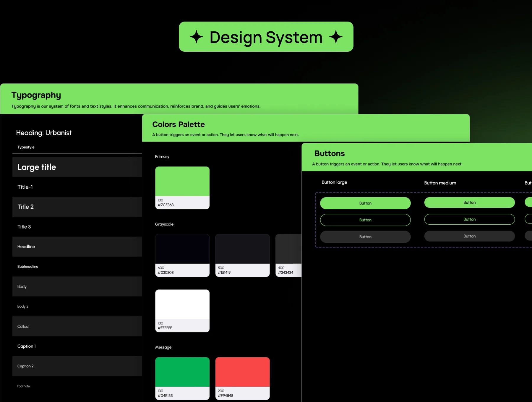Click the Caption 1 typestyle row
Viewport: 532px width, 402px height.
[x=77, y=346]
